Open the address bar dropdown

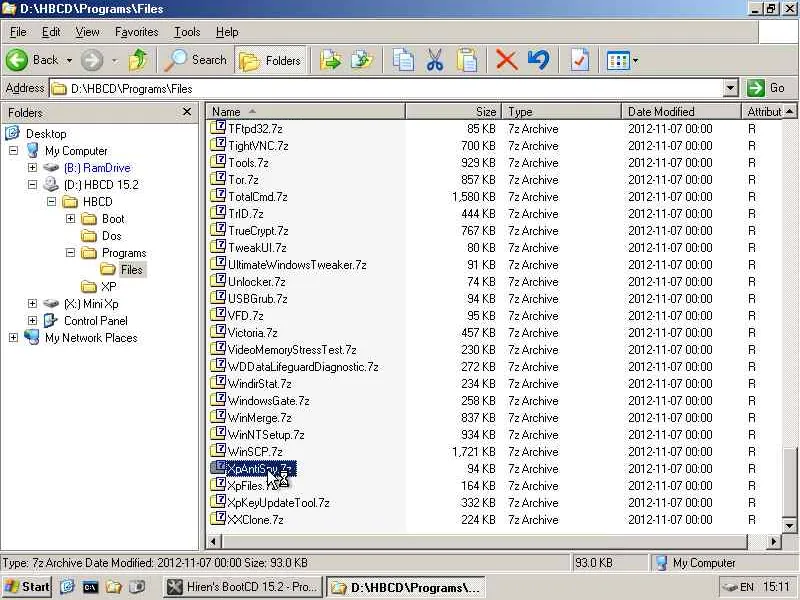coord(731,88)
